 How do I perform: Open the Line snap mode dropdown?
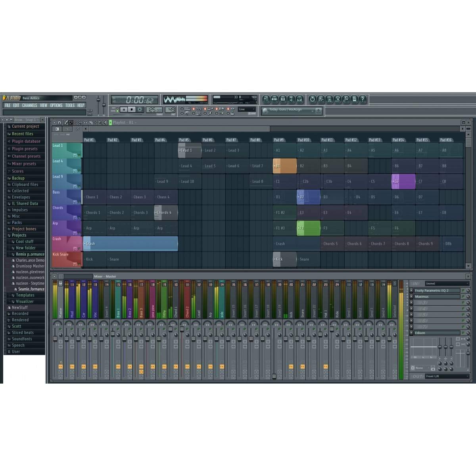(x=247, y=109)
